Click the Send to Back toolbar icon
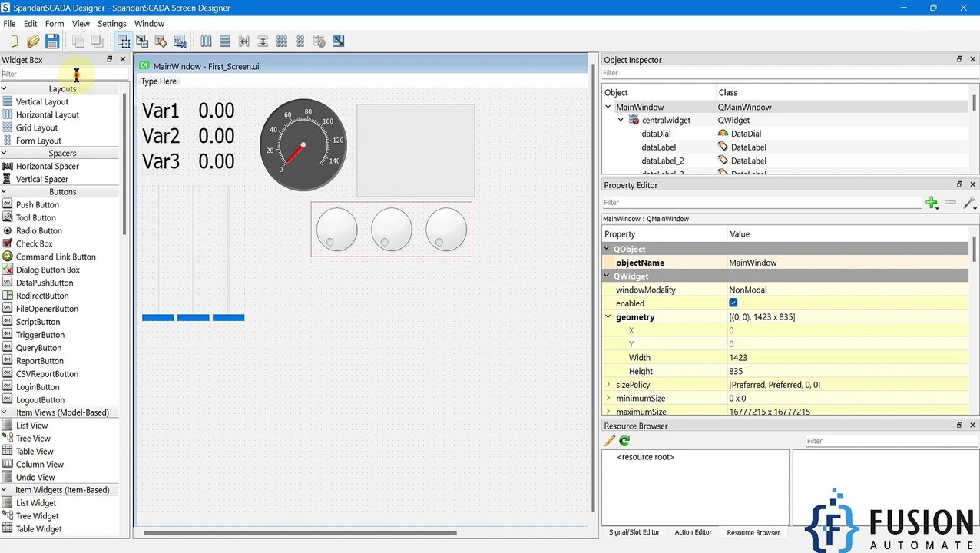 point(78,41)
